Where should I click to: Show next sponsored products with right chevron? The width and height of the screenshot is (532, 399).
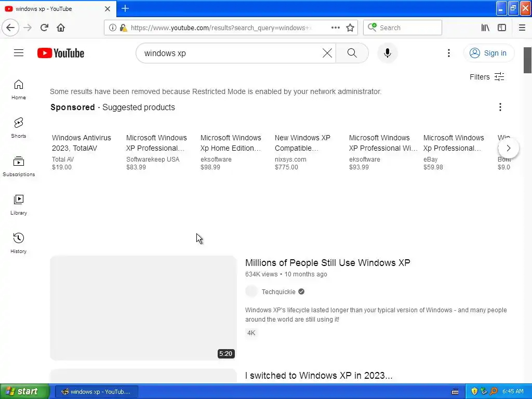[508, 148]
